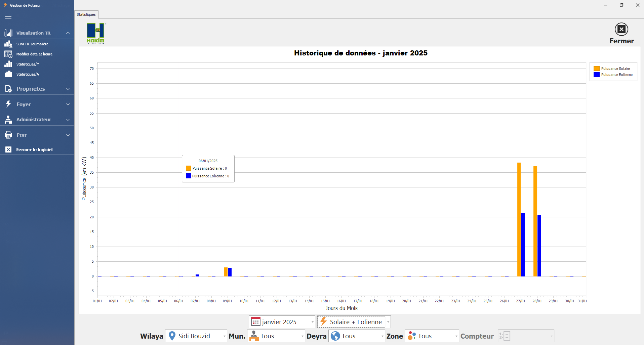Click the Hakim Technologie logo
The height and width of the screenshot is (345, 644).
[x=95, y=33]
